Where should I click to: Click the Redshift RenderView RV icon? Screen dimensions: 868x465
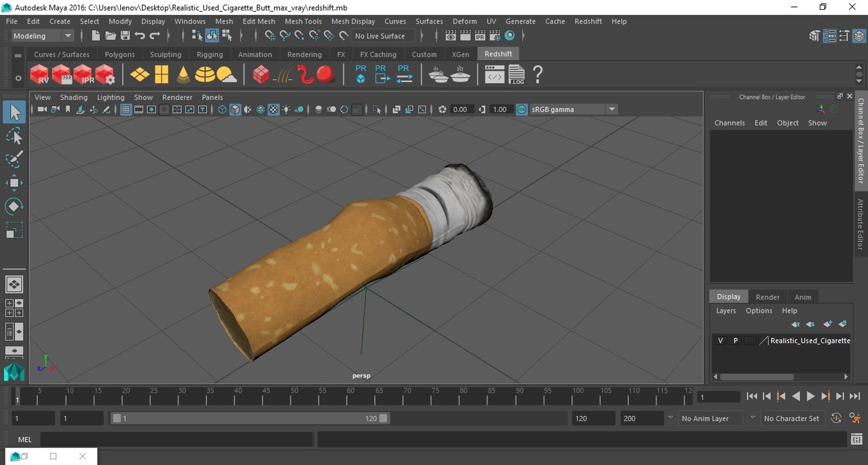39,74
